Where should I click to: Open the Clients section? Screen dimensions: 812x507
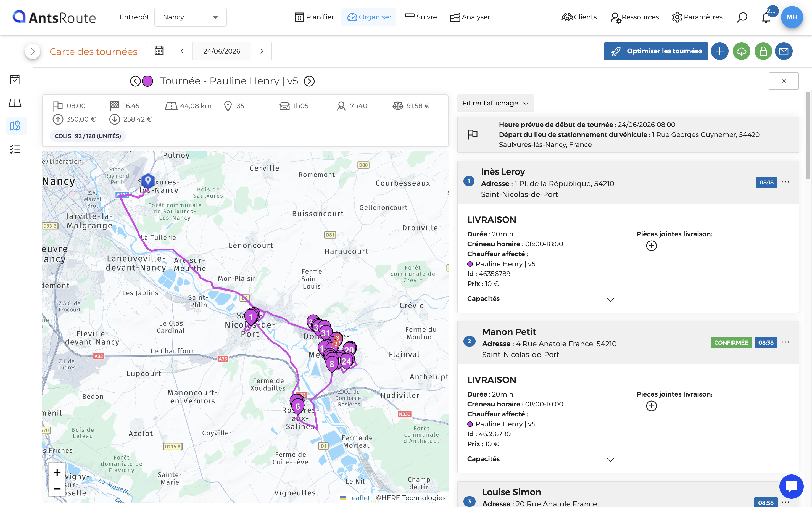(x=579, y=17)
